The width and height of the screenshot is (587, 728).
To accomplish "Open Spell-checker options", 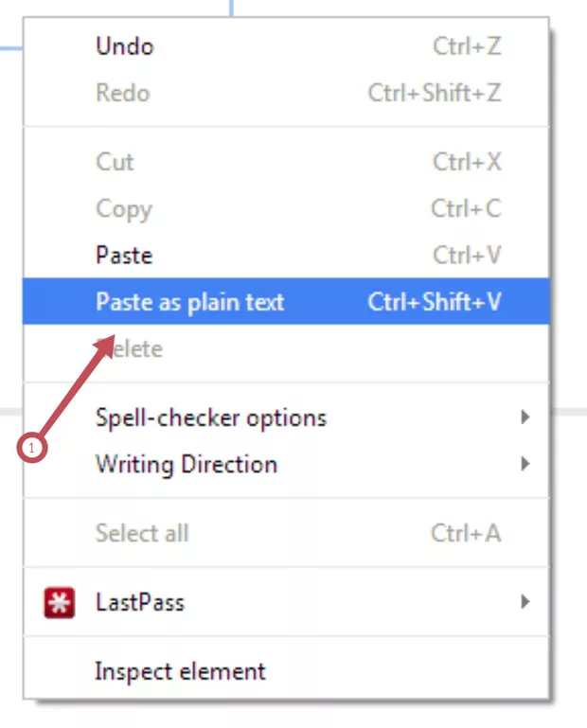I will pyautogui.click(x=210, y=417).
